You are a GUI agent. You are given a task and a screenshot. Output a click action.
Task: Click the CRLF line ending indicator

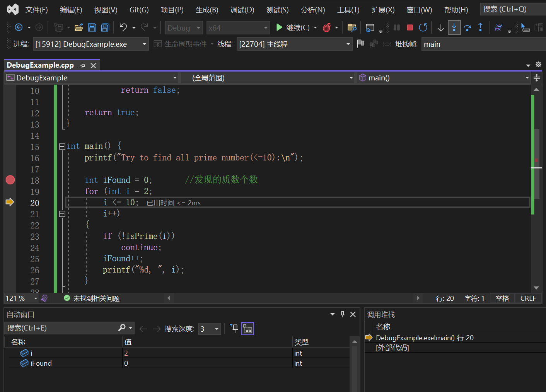click(x=528, y=298)
